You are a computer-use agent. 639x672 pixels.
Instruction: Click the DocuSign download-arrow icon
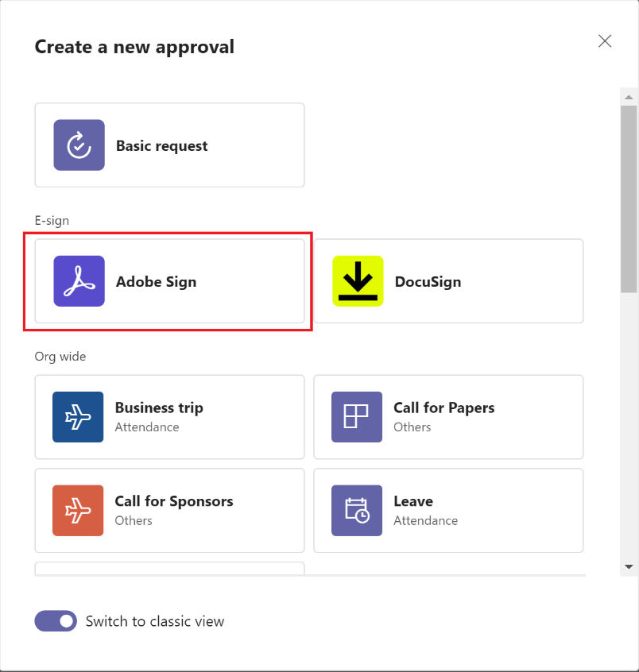point(358,281)
